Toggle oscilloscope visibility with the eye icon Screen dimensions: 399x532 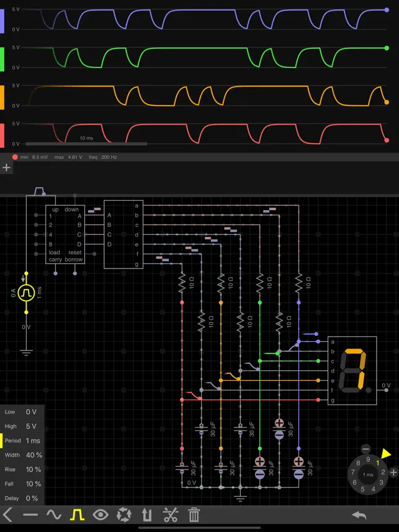click(101, 515)
